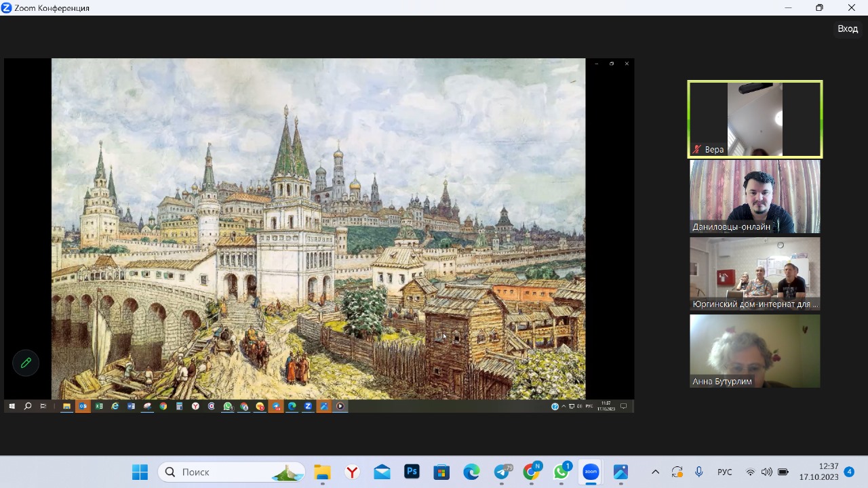Screen dimensions: 868x488
Task: Click the Вход button in Zoom
Action: click(x=848, y=28)
